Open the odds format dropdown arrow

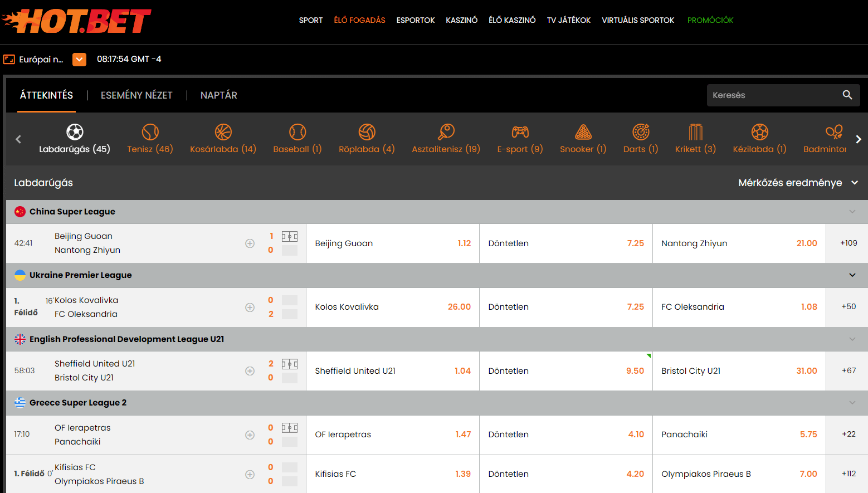pos(79,59)
